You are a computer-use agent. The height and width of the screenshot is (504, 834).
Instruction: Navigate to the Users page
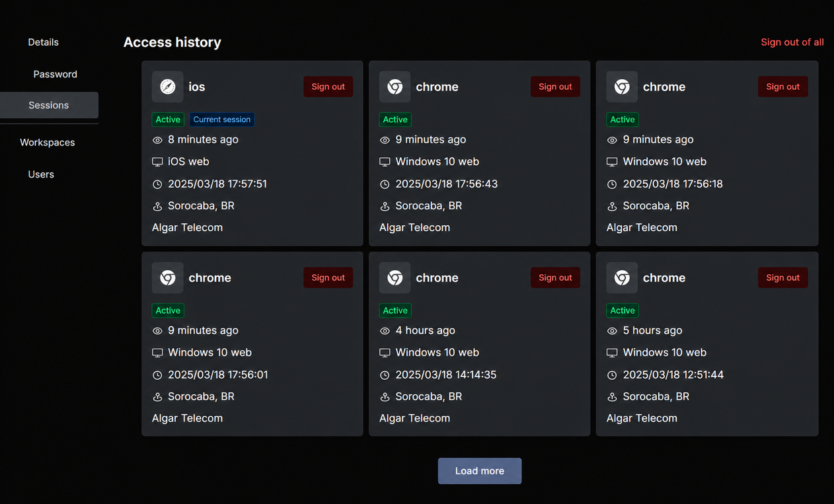point(41,174)
